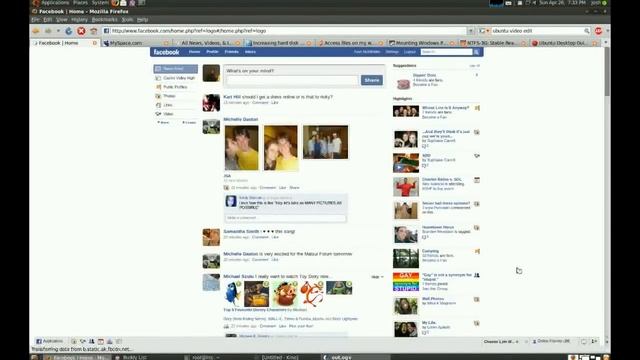Click Friends in the Facebook top bar
640x360 pixels.
tap(231, 52)
